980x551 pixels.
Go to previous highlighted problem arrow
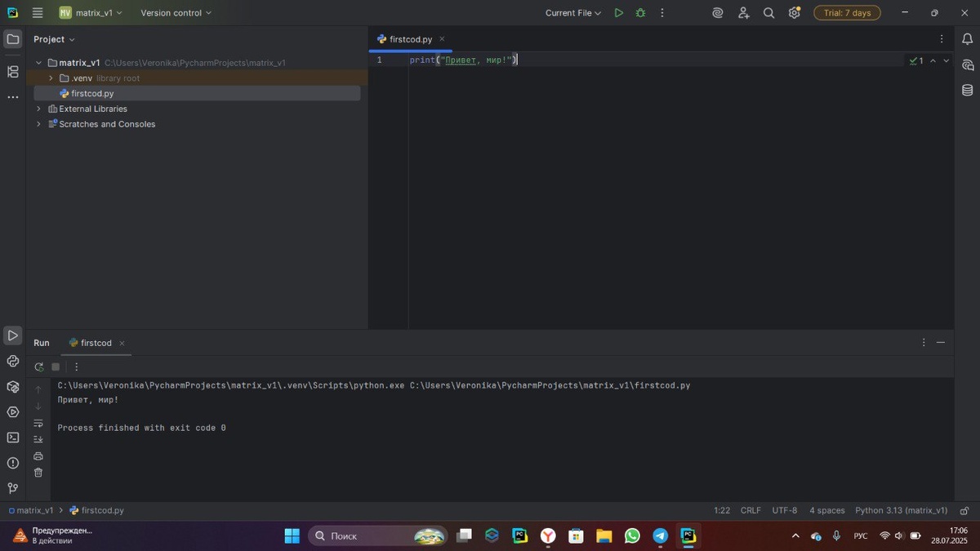(x=933, y=61)
